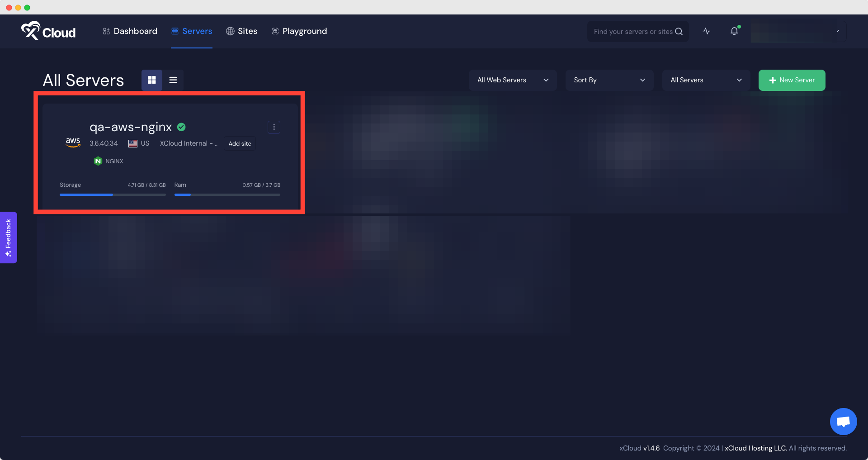Image resolution: width=868 pixels, height=460 pixels.
Task: Click the US flag icon on server card
Action: (x=132, y=143)
